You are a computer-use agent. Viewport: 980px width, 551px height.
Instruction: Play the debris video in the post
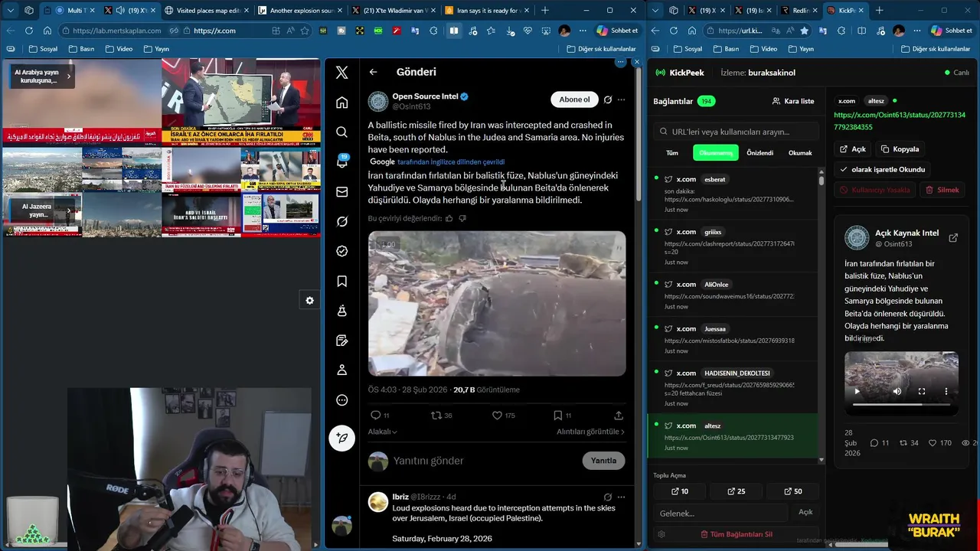pos(497,304)
